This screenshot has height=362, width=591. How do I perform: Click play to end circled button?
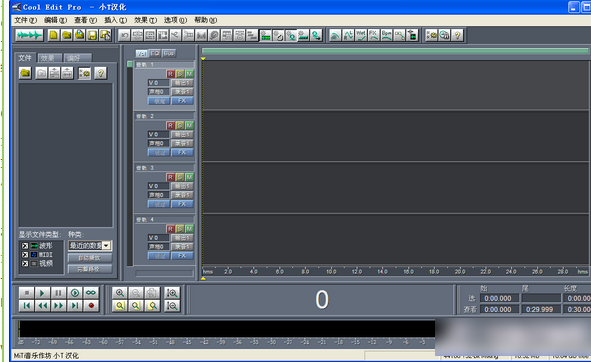tap(75, 293)
